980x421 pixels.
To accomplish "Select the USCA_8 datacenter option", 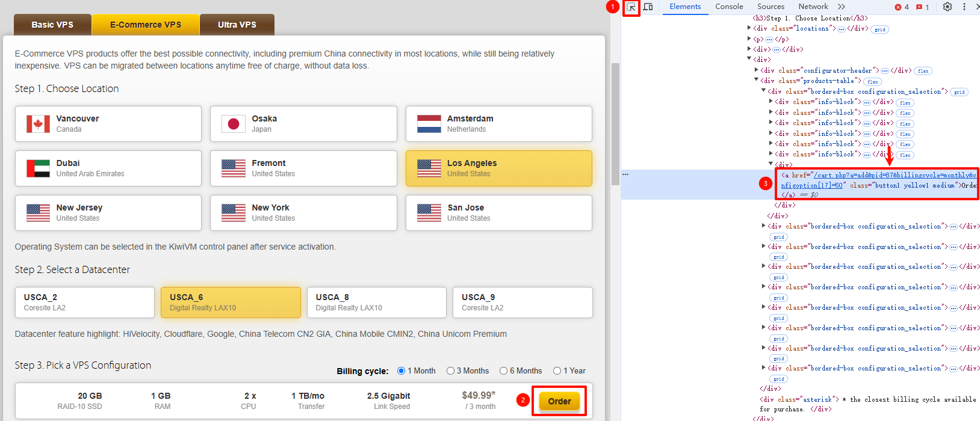I will 376,302.
